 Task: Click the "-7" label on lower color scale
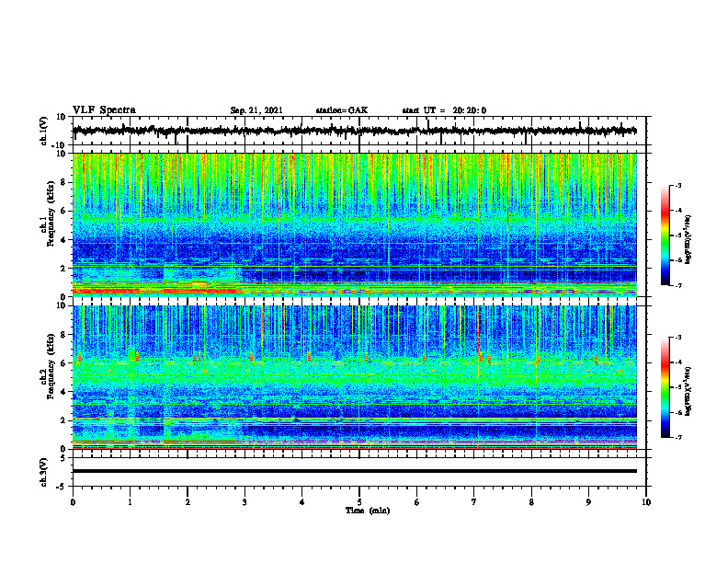(x=677, y=437)
